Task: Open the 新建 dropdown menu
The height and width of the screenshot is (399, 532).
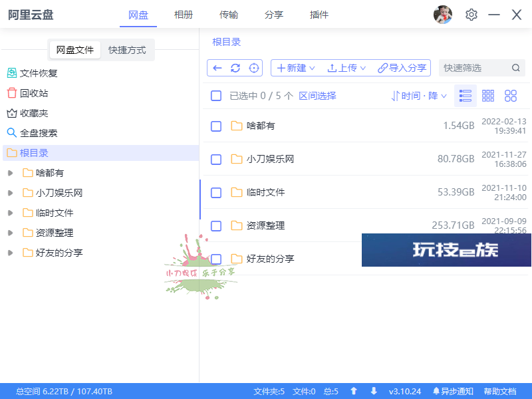Action: (296, 68)
